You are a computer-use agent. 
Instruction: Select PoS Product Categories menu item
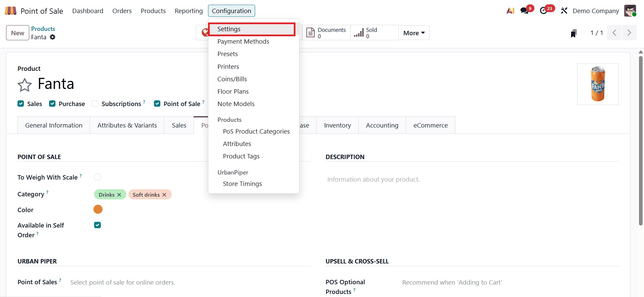click(254, 132)
